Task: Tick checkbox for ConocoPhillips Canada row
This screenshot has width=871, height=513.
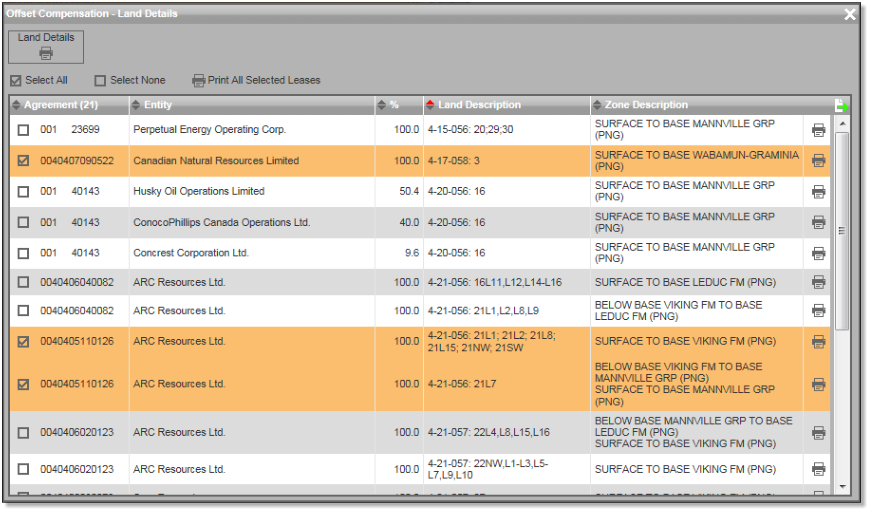Action: click(x=23, y=222)
